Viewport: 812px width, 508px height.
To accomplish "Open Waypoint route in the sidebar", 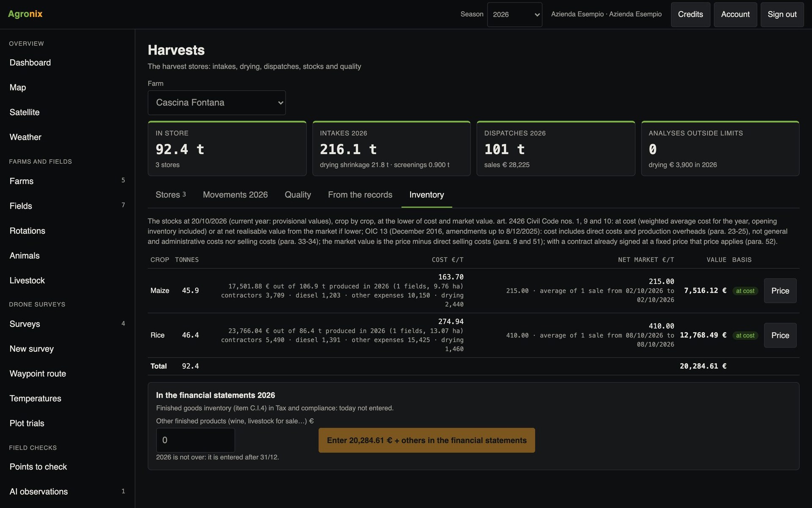I will pyautogui.click(x=67, y=374).
